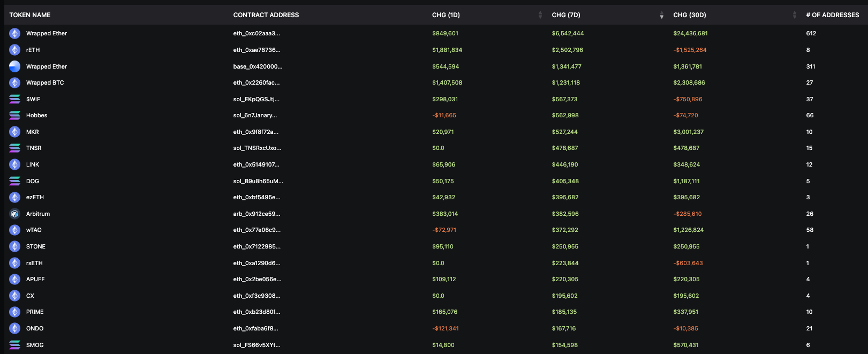Click the 66 addresses count for Hobbes
The height and width of the screenshot is (354, 868).
click(810, 115)
